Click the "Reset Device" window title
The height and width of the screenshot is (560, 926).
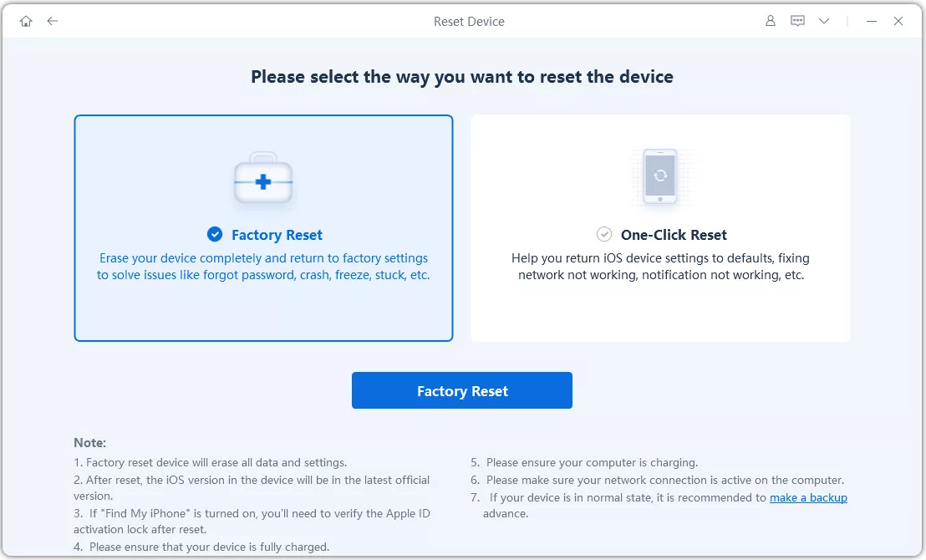pos(469,21)
